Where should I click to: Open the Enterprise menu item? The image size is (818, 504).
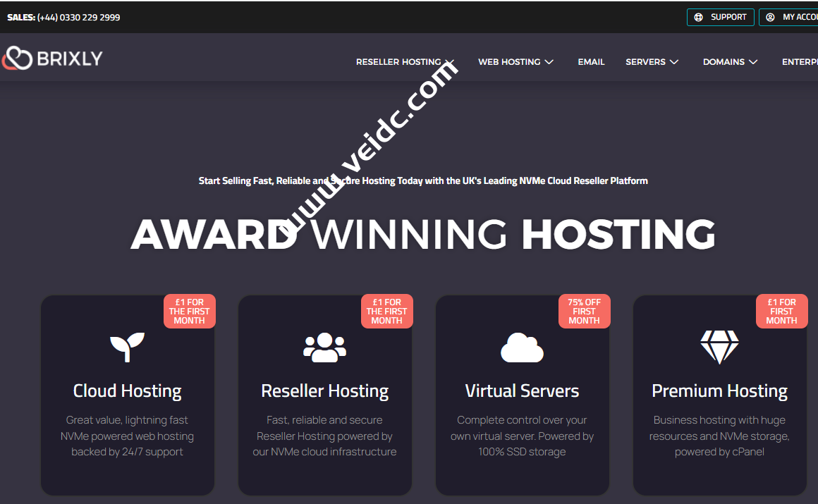[800, 62]
